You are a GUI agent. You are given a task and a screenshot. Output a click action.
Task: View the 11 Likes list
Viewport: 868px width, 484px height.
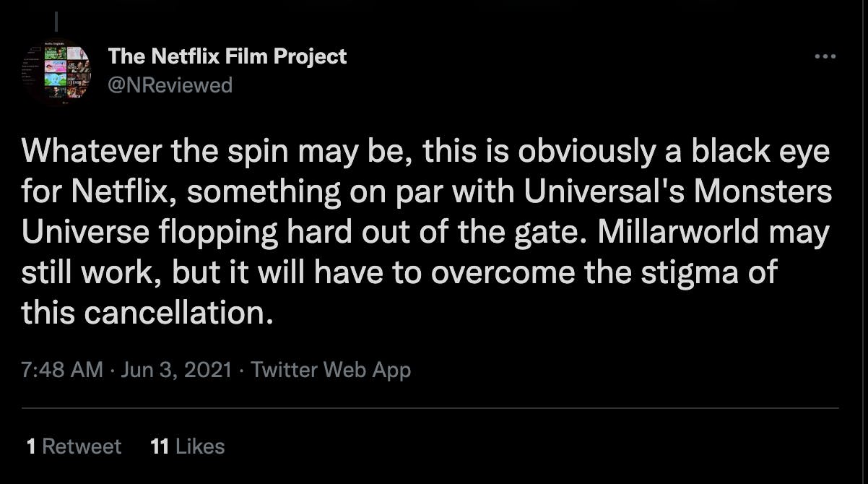tap(188, 446)
